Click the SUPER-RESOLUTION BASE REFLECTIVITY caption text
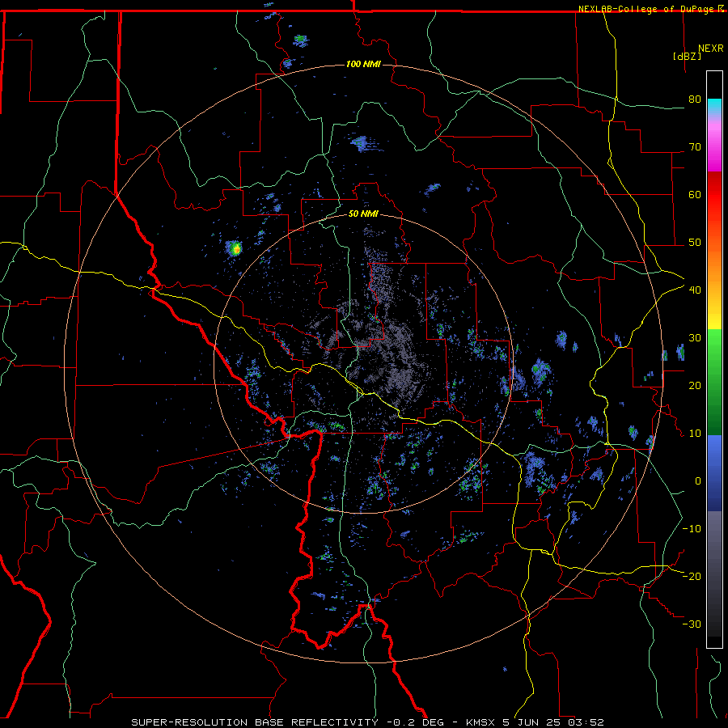 255,722
